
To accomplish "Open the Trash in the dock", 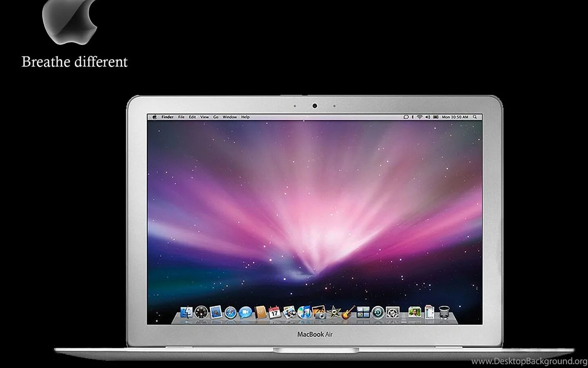I will (444, 313).
